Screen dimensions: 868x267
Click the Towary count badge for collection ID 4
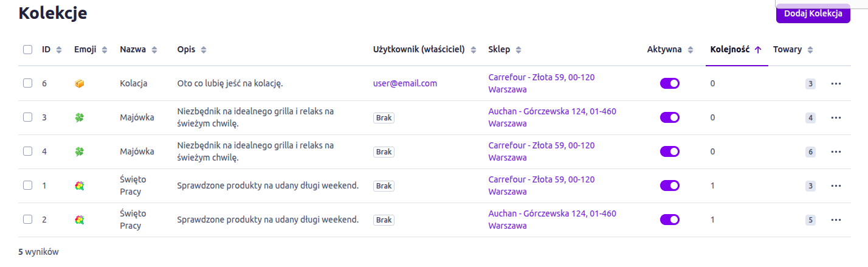click(x=810, y=151)
